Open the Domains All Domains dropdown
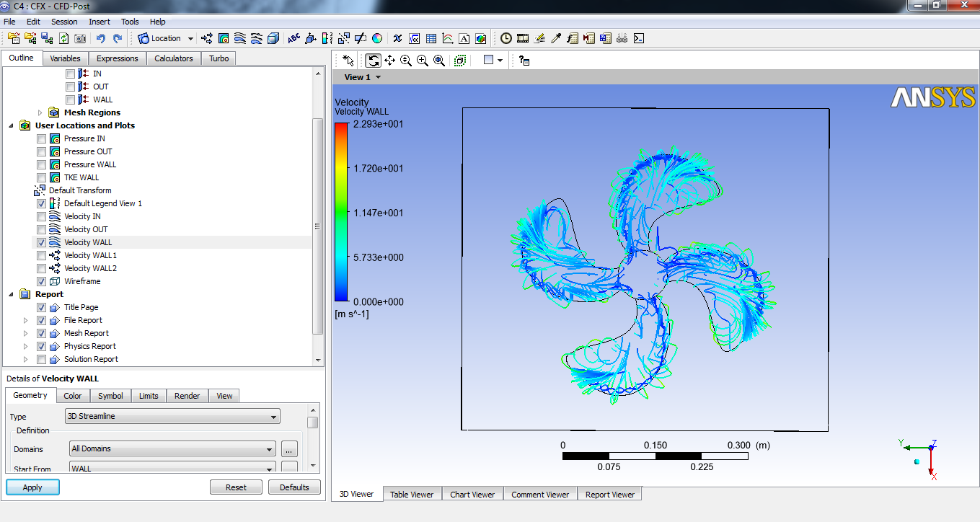The width and height of the screenshot is (980, 522). pos(172,448)
